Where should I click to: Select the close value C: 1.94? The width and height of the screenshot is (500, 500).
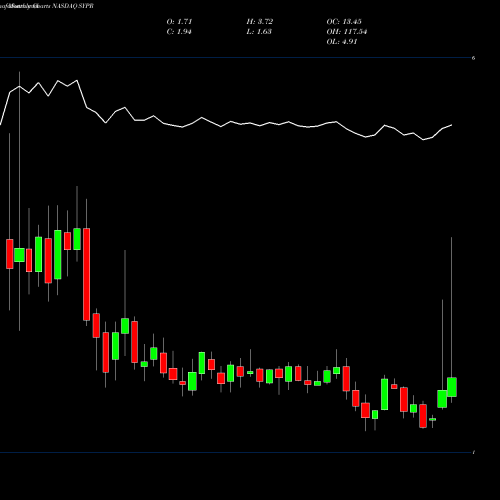coord(179,32)
